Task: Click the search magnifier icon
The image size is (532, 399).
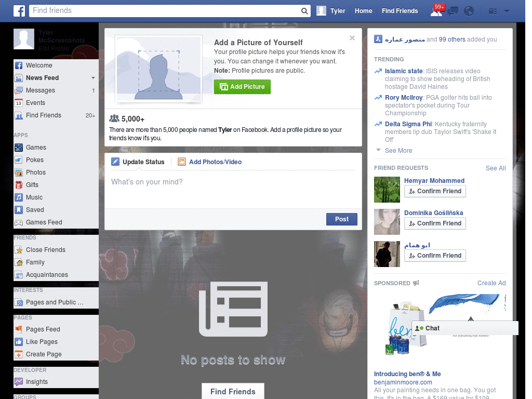Action: click(304, 11)
